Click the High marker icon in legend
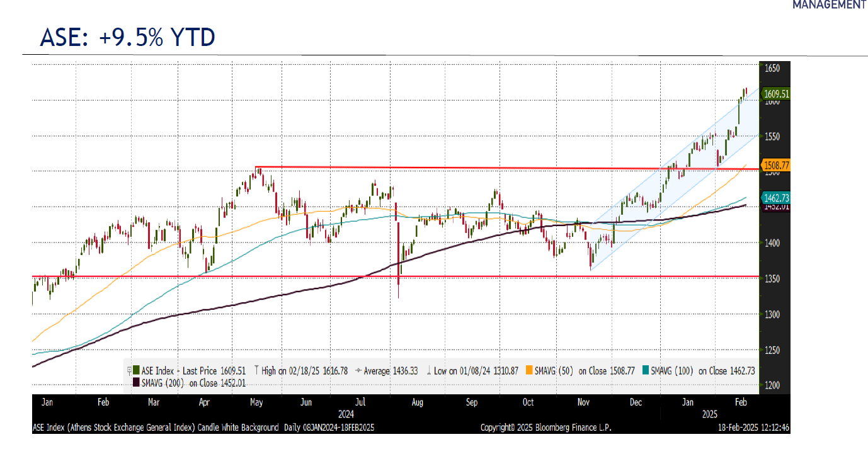The image size is (868, 449). pos(256,371)
